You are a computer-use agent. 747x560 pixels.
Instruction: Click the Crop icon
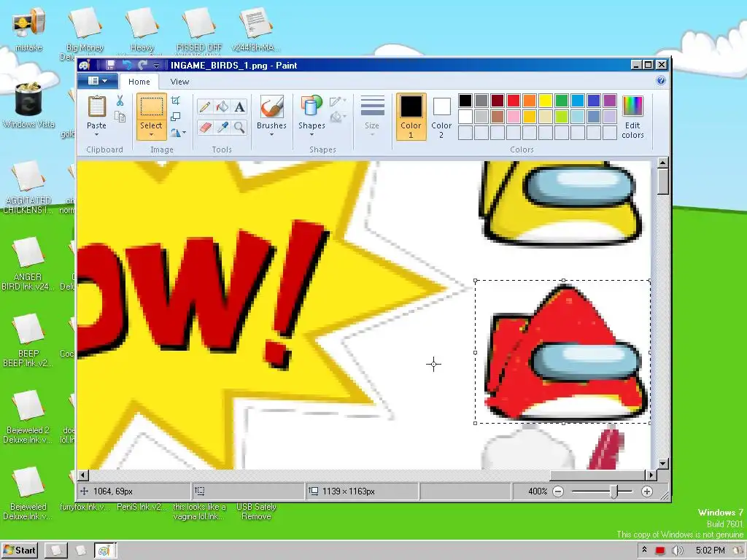pos(176,101)
